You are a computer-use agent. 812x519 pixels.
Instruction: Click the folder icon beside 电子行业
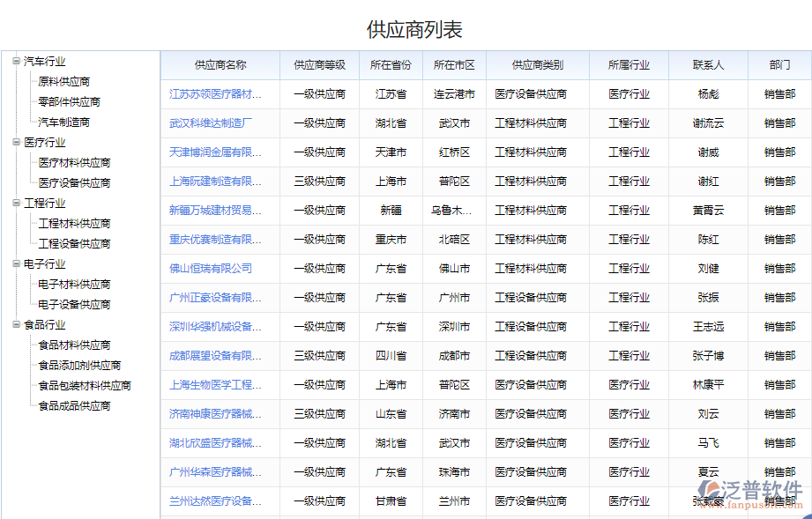click(x=16, y=263)
